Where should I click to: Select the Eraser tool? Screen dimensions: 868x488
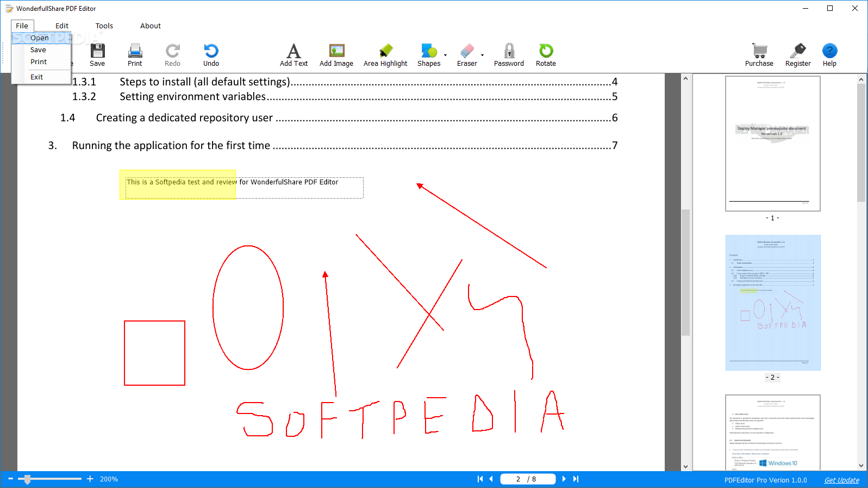coord(467,55)
